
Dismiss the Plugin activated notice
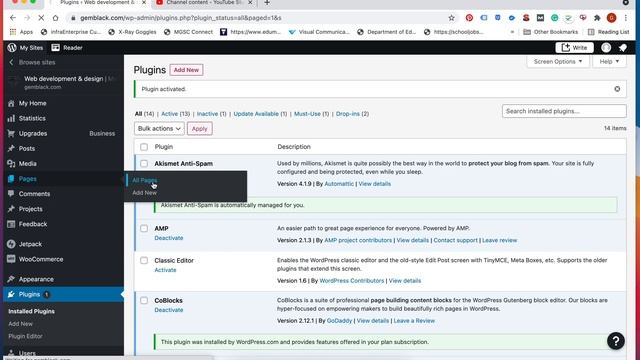click(617, 89)
